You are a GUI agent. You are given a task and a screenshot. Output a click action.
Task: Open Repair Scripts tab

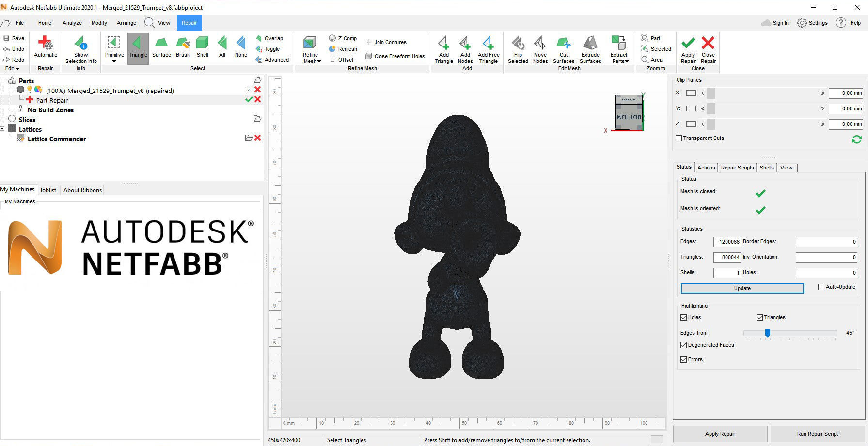(x=737, y=168)
